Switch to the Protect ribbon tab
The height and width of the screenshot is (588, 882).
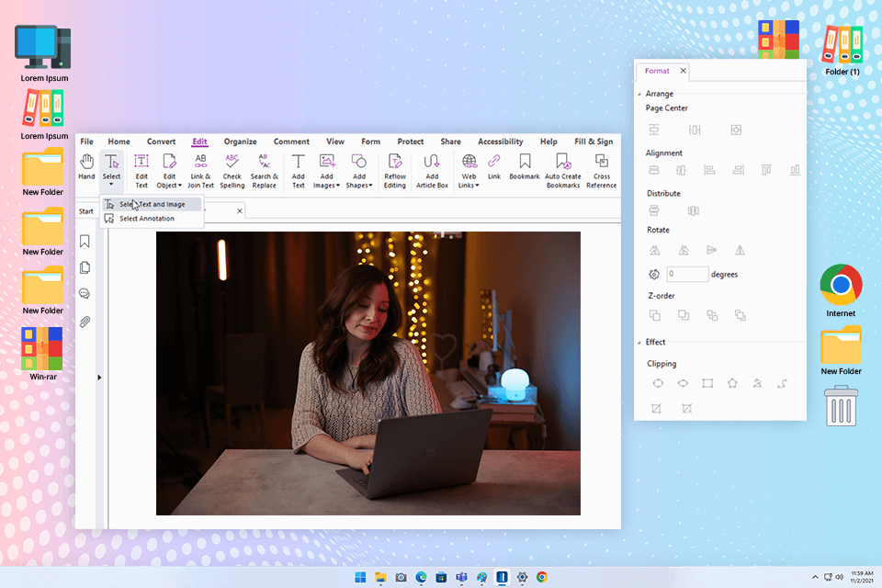point(410,141)
